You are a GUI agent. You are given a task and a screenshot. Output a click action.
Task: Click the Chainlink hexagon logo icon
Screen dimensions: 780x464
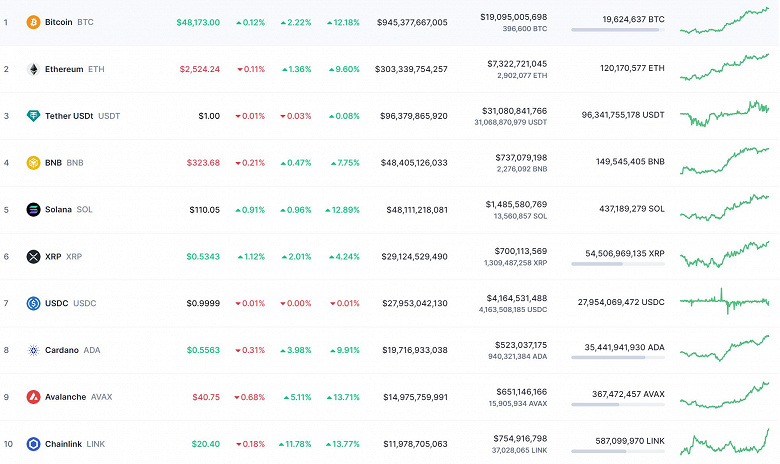click(x=33, y=443)
